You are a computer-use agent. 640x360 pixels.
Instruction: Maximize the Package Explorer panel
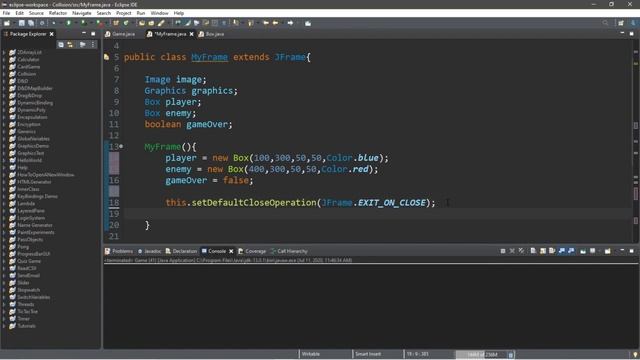[x=93, y=34]
